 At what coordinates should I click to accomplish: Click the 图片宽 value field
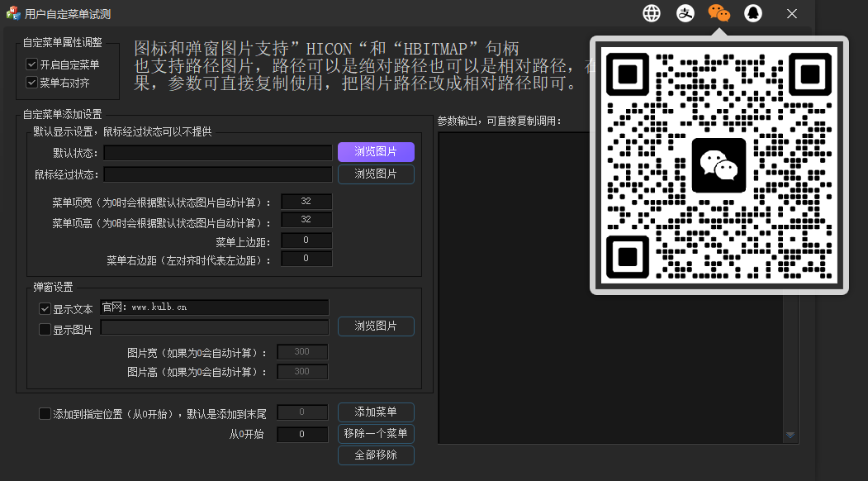coord(302,351)
